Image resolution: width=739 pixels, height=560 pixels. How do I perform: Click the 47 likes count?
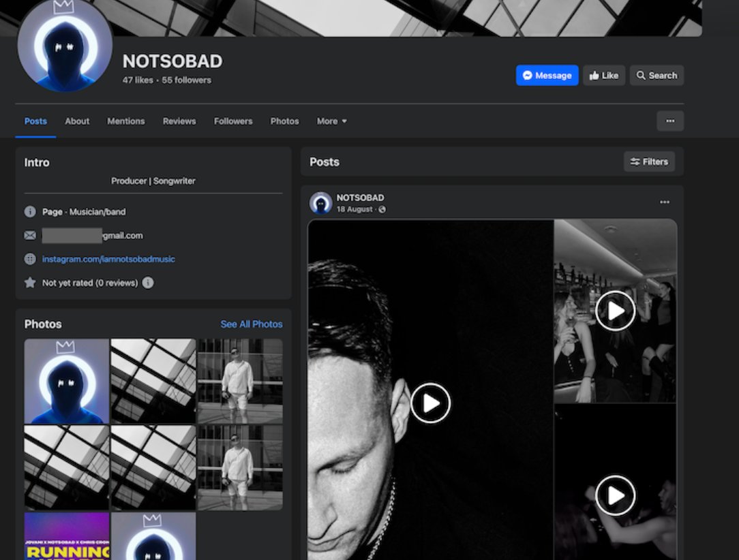click(x=138, y=80)
